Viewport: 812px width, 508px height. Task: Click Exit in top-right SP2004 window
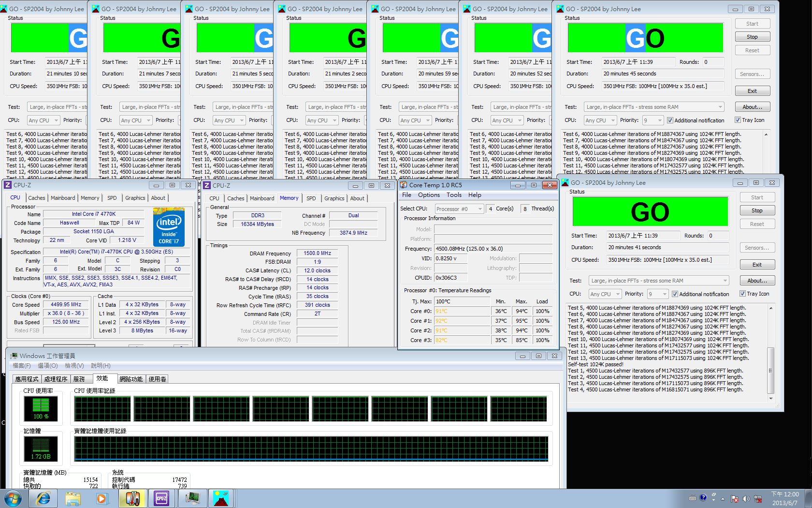[752, 91]
